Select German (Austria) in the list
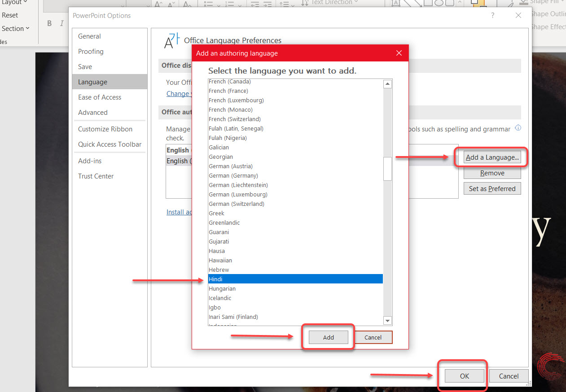Image resolution: width=566 pixels, height=392 pixels. [295, 166]
